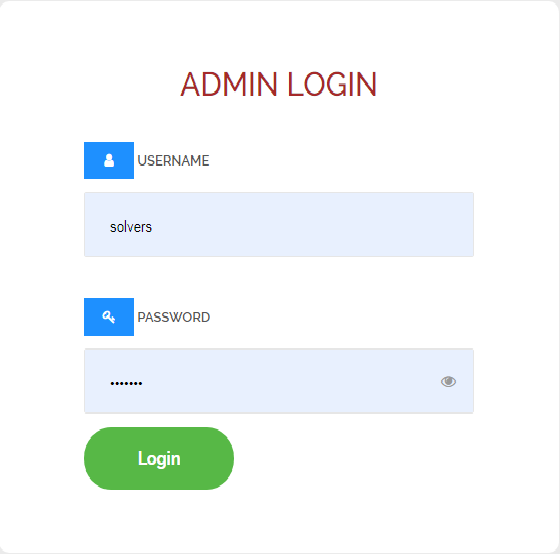Click the PASSWORD label text
Screen dimensions: 560x559
point(174,317)
